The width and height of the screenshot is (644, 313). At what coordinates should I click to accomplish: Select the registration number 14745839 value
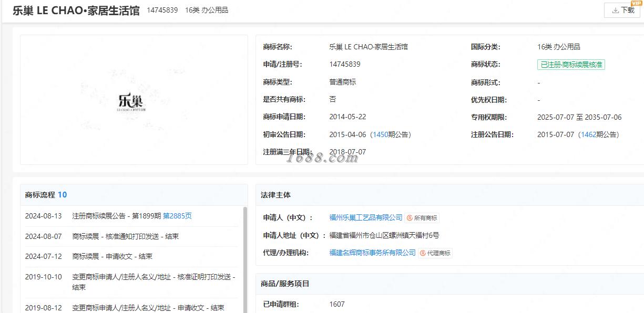click(x=344, y=64)
